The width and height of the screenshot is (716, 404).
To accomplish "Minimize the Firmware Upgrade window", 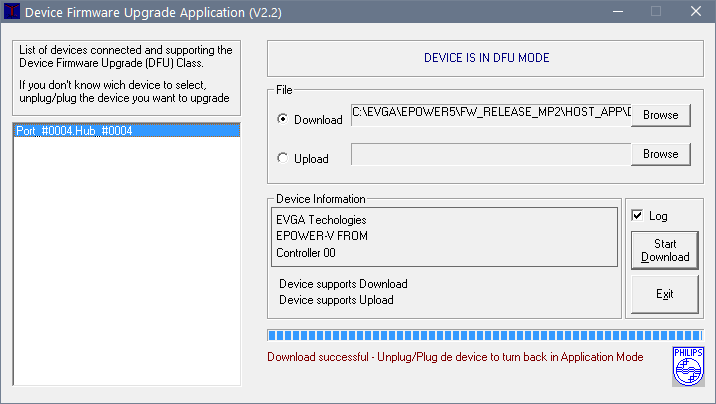I will pos(618,11).
